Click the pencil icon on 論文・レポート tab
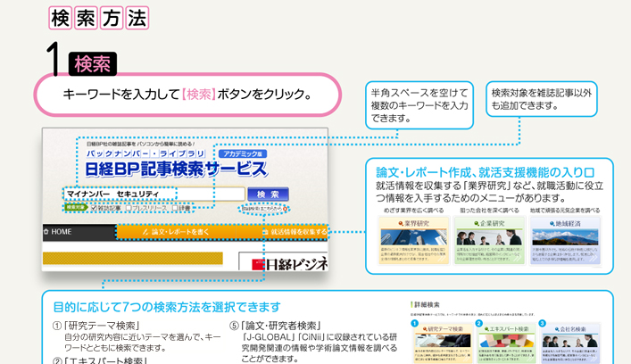Image resolution: width=631 pixels, height=364 pixels. (145, 232)
